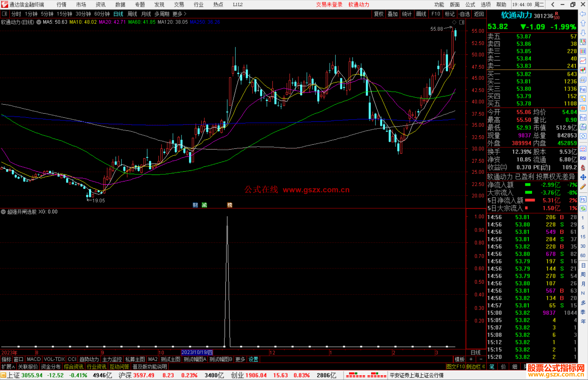Viewport: 588px width, 380px height.
Task: Click the K-line candlestick icon in sidebar
Action: [x=583, y=70]
